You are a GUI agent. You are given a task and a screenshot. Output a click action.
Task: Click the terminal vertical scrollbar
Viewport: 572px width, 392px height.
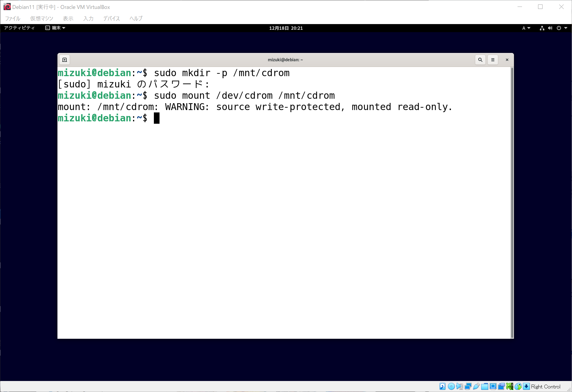point(512,203)
